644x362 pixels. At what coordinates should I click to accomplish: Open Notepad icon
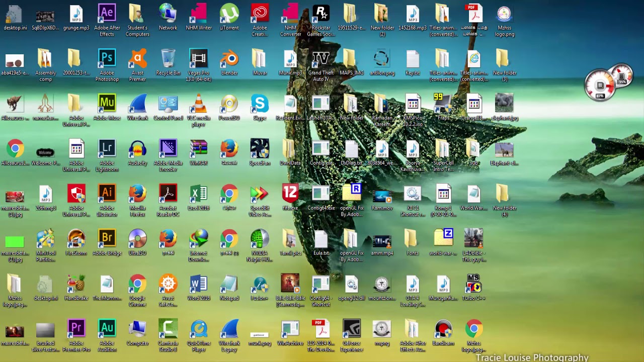point(229,287)
